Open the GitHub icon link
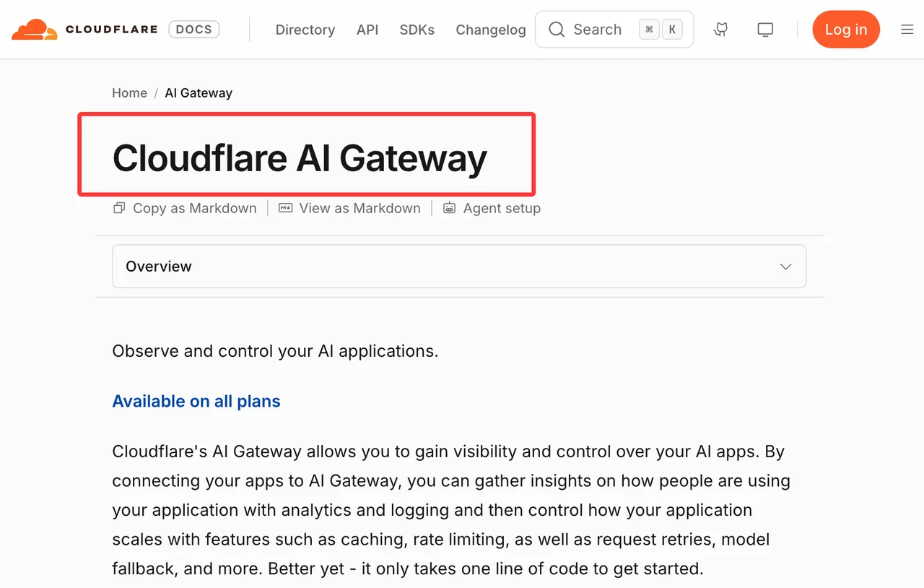The height and width of the screenshot is (588, 924). [720, 30]
